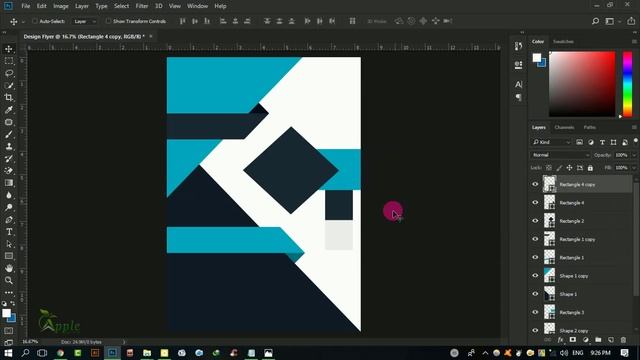Switch to the Swatches tab
The width and height of the screenshot is (640, 360).
tap(563, 42)
